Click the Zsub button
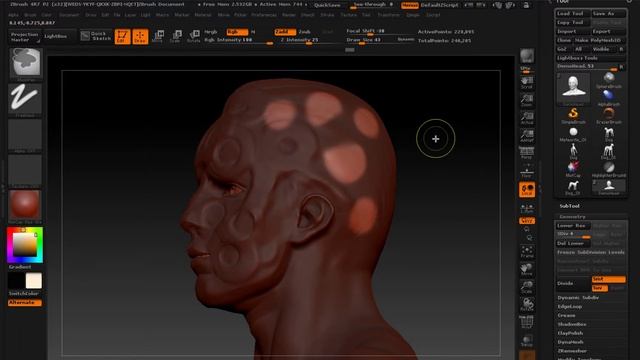This screenshot has height=360, width=640. coord(304,32)
